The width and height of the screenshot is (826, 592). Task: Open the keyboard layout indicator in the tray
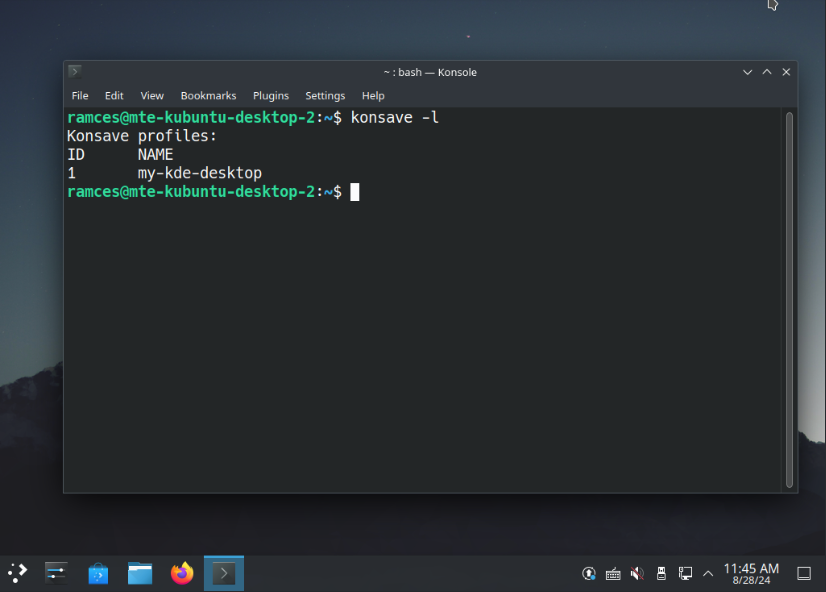pos(613,573)
